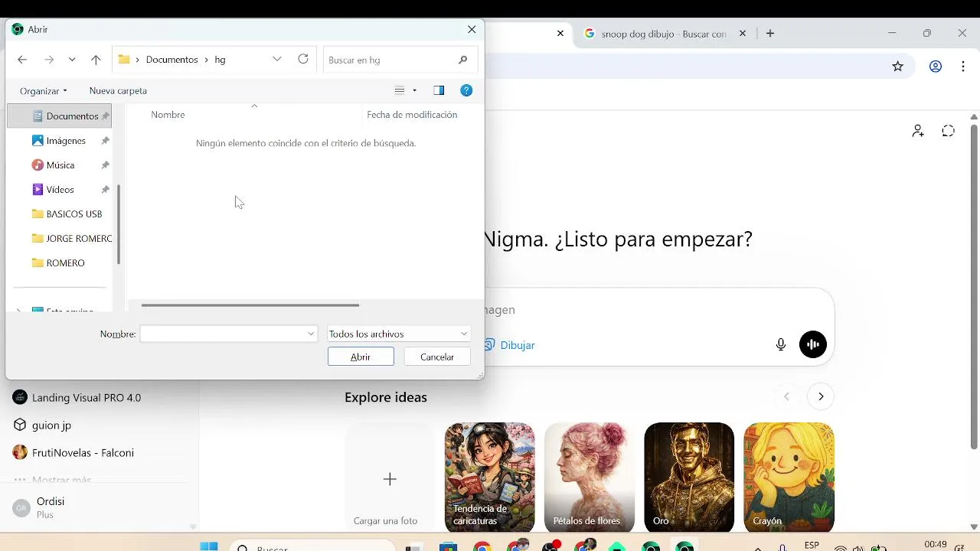The width and height of the screenshot is (980, 551).
Task: Choose the Oro idea thumbnail
Action: tap(689, 478)
